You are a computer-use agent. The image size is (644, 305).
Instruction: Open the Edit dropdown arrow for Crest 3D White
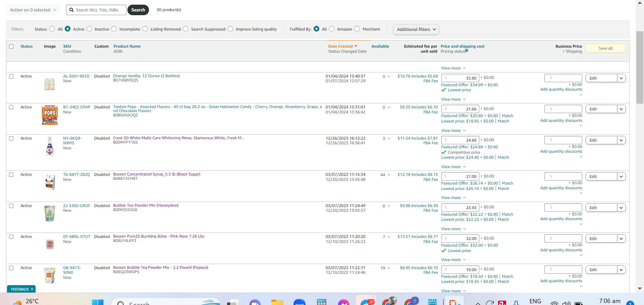tap(622, 140)
